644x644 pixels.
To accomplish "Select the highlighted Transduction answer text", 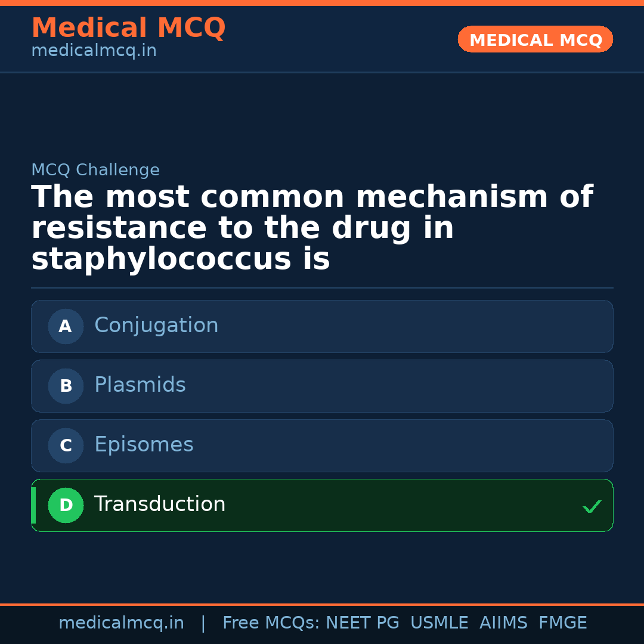I will coord(160,504).
